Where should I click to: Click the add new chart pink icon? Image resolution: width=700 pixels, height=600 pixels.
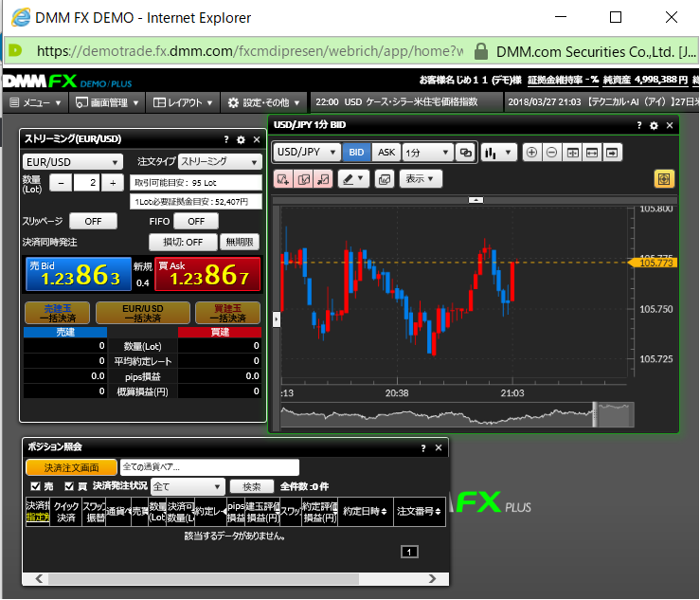click(283, 179)
